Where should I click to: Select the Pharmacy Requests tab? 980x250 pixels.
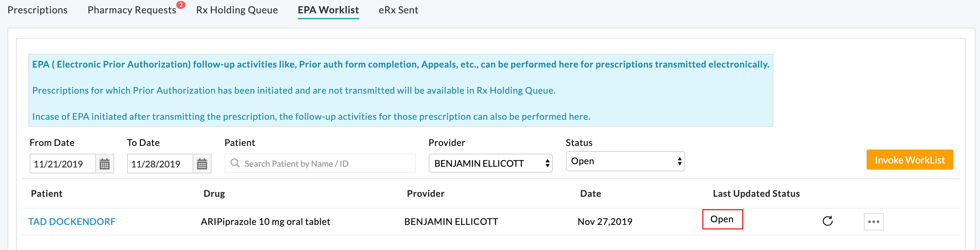click(131, 10)
